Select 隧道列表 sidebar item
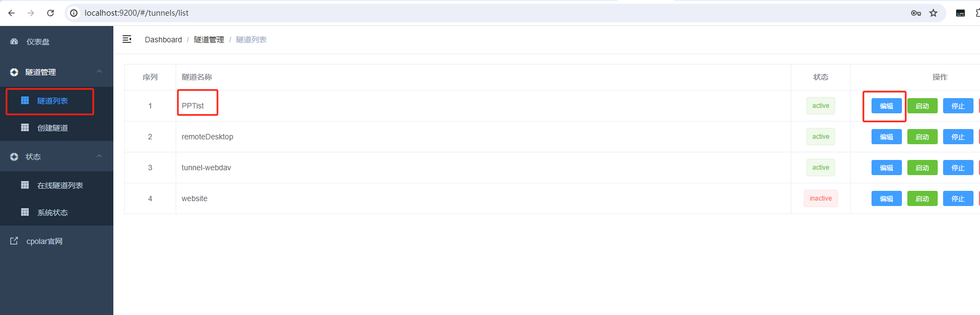This screenshot has width=980, height=315. (53, 101)
